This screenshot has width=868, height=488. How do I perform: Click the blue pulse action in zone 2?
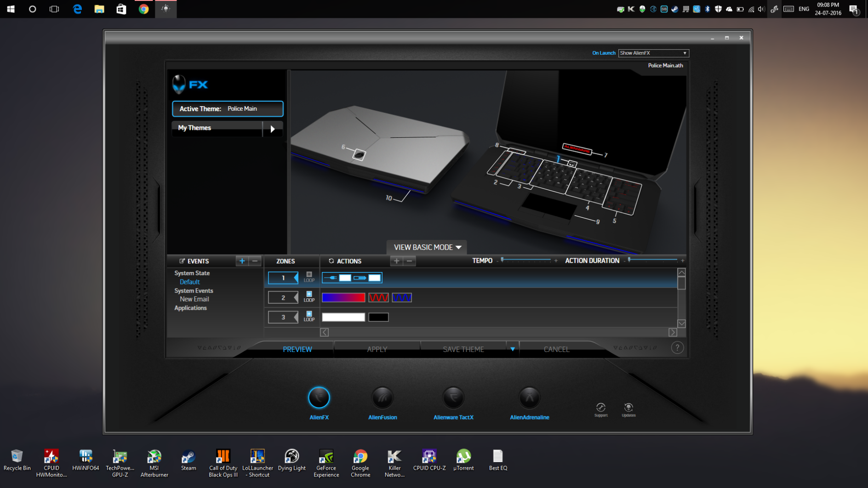(x=401, y=298)
